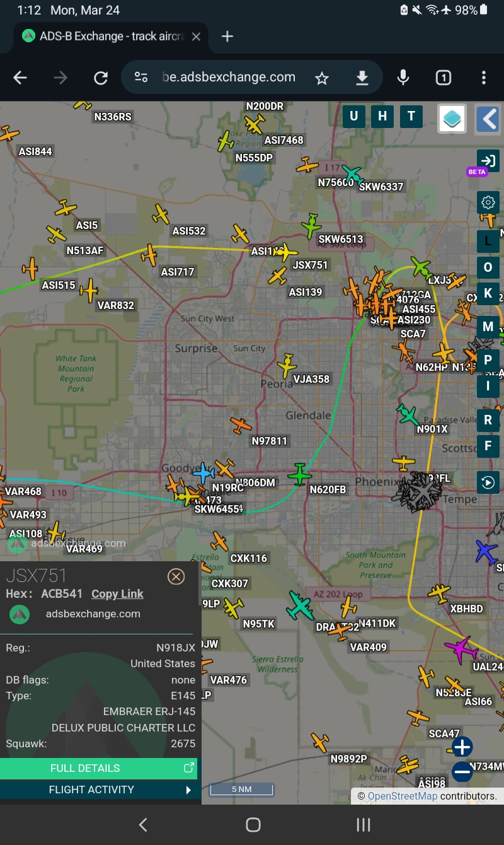Open the map settings gear

(x=488, y=202)
